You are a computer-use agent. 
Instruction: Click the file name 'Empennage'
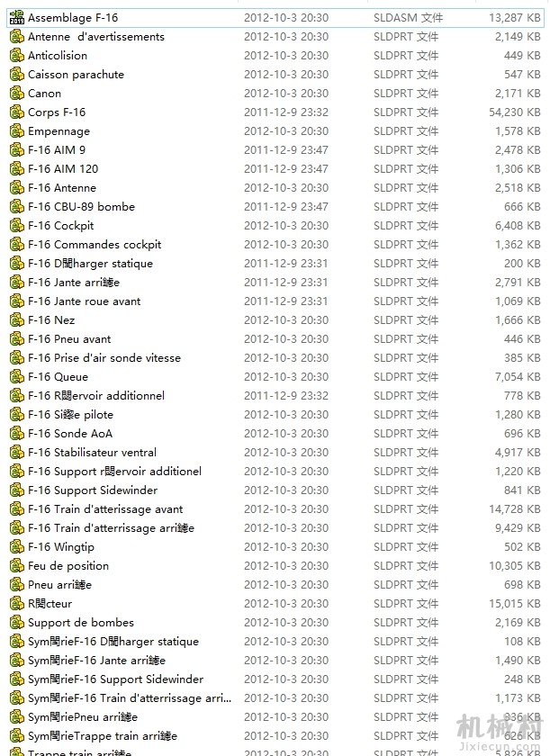tap(59, 131)
